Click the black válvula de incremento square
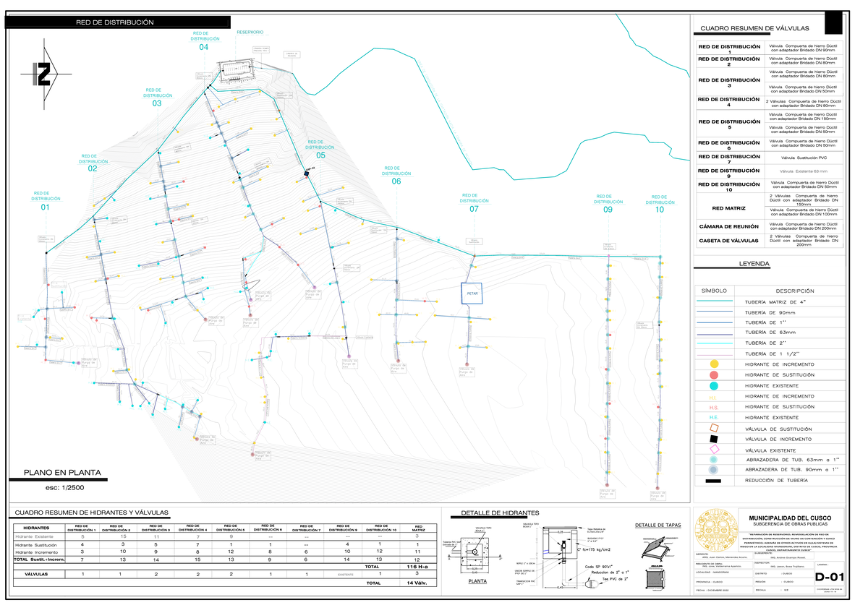This screenshot has height=613, width=868. (x=714, y=439)
